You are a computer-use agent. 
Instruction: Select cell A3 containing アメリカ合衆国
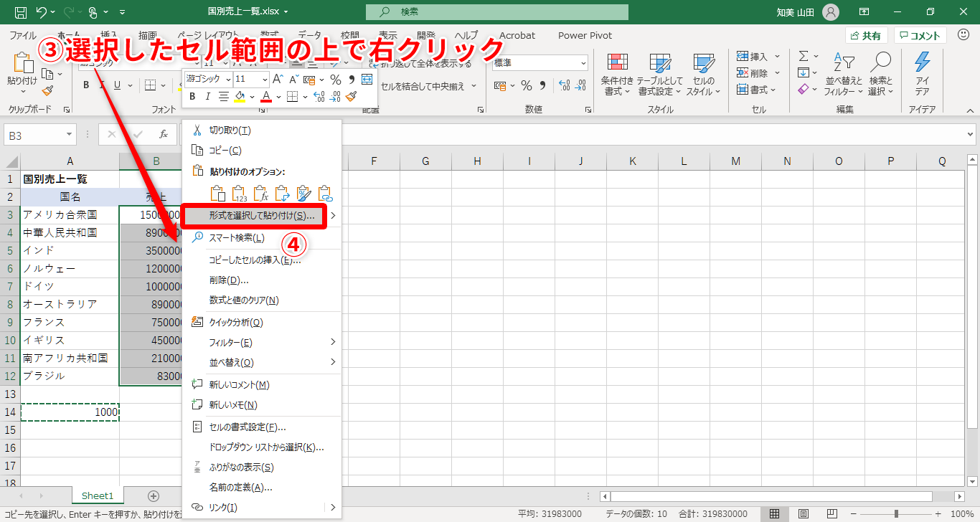click(70, 215)
